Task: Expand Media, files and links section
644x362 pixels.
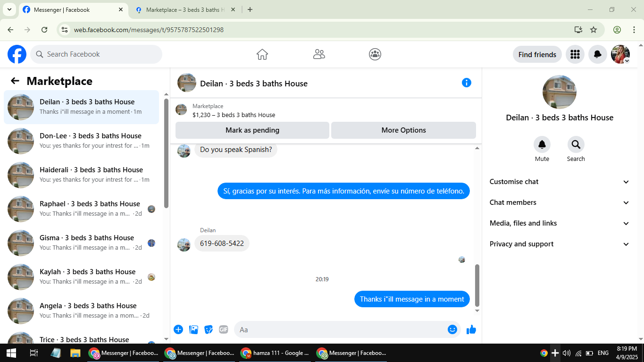Action: (560, 223)
